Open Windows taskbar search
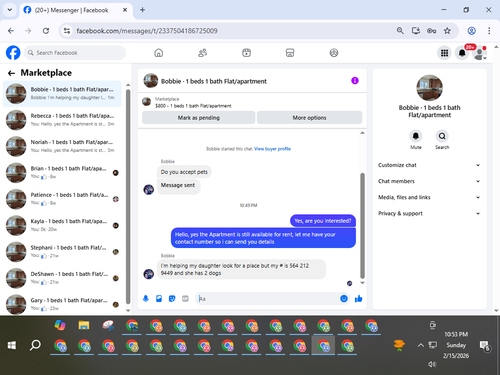The height and width of the screenshot is (375, 500). point(35,345)
